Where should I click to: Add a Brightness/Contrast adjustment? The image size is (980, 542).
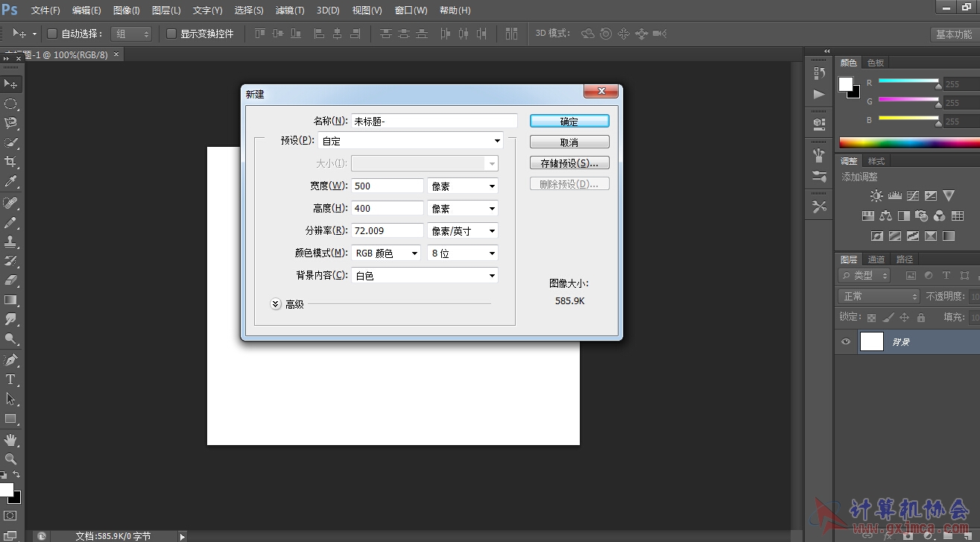click(876, 196)
